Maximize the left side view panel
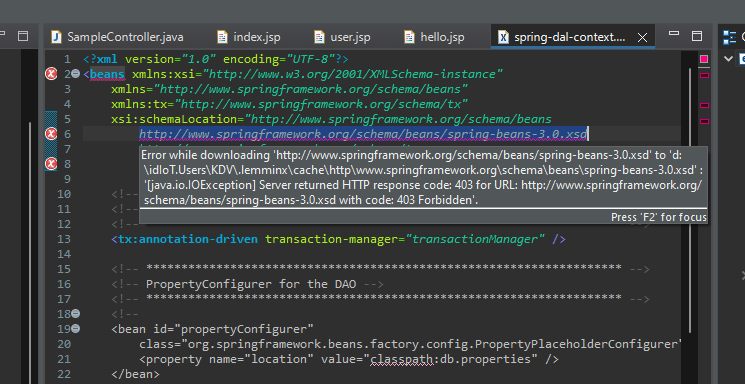This screenshot has width=745, height=384. coord(23,36)
